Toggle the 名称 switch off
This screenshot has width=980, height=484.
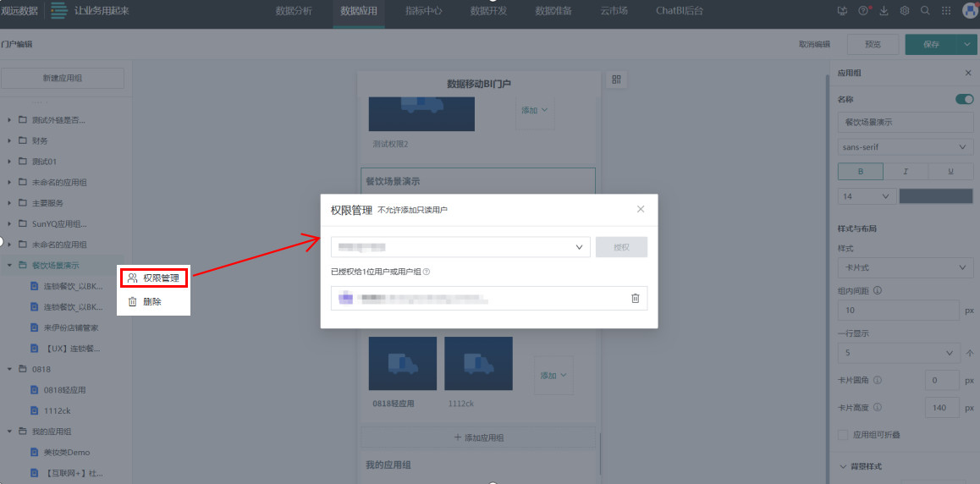(x=964, y=99)
